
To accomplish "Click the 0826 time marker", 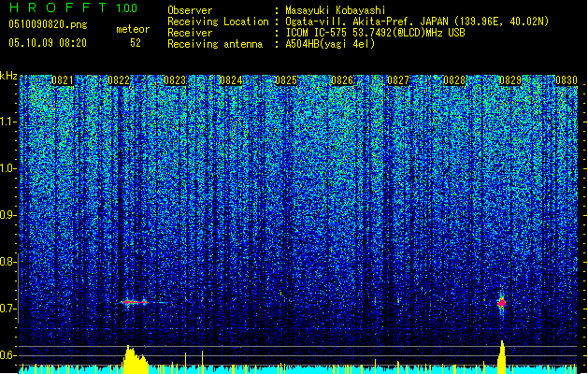I will pos(342,80).
